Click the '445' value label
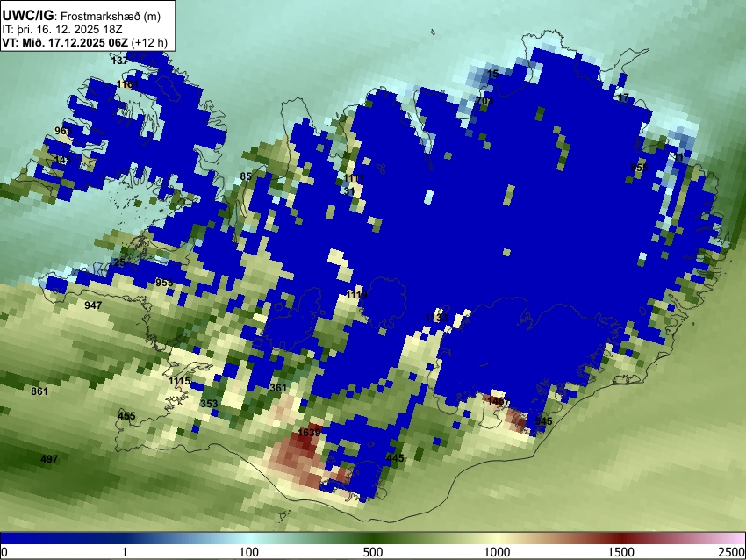This screenshot has height=560, width=746. click(395, 457)
